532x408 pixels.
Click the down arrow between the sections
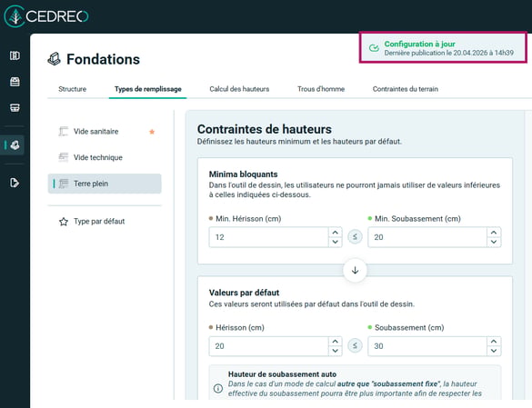tap(355, 270)
